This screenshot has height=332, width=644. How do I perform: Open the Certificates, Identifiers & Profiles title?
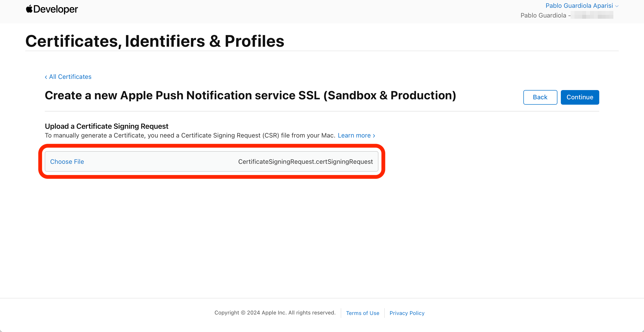155,41
